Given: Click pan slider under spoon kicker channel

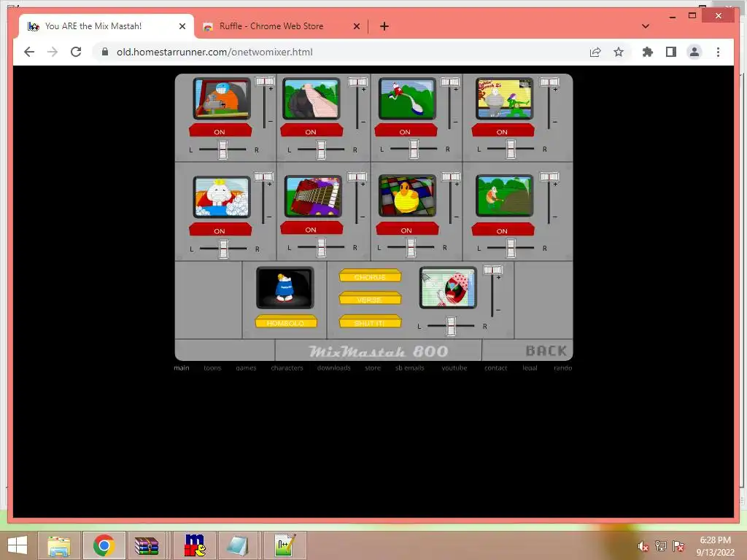Looking at the screenshot, I should pyautogui.click(x=414, y=149).
